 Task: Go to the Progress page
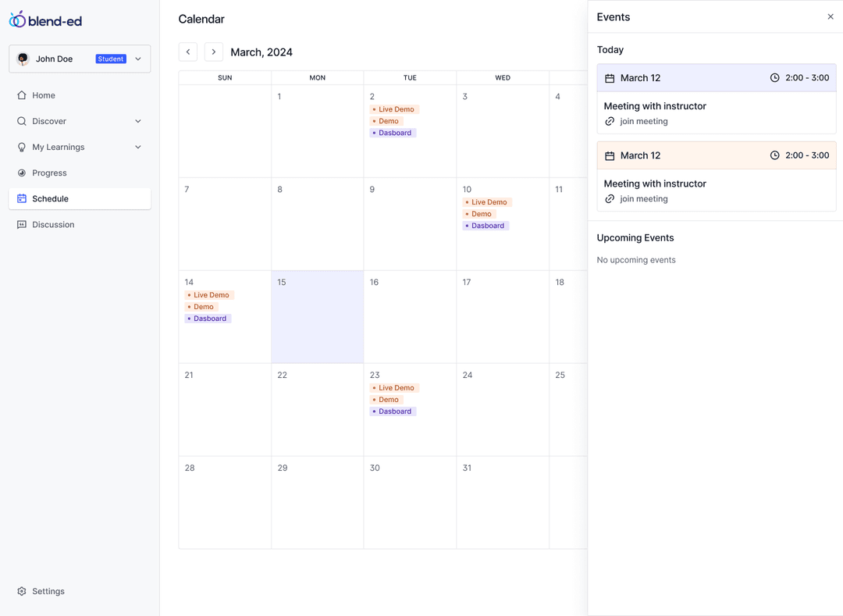[80, 173]
